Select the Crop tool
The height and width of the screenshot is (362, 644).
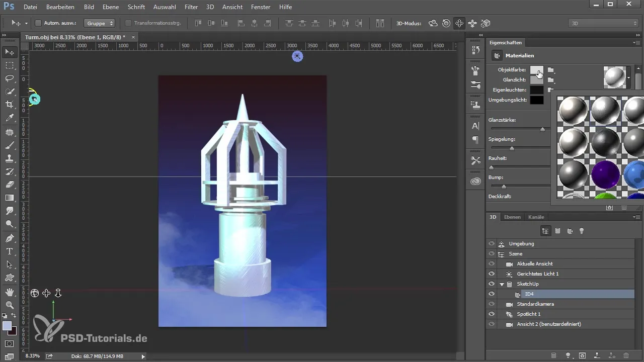tap(10, 104)
